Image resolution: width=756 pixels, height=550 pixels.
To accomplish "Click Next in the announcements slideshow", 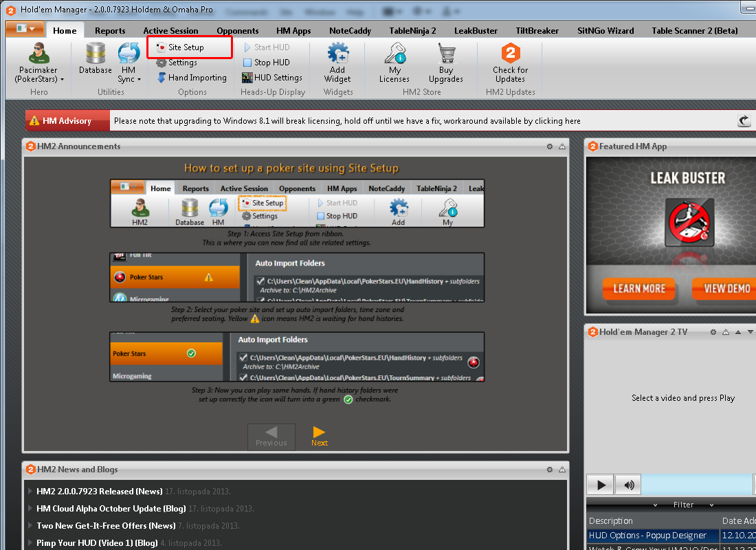I will 319,436.
